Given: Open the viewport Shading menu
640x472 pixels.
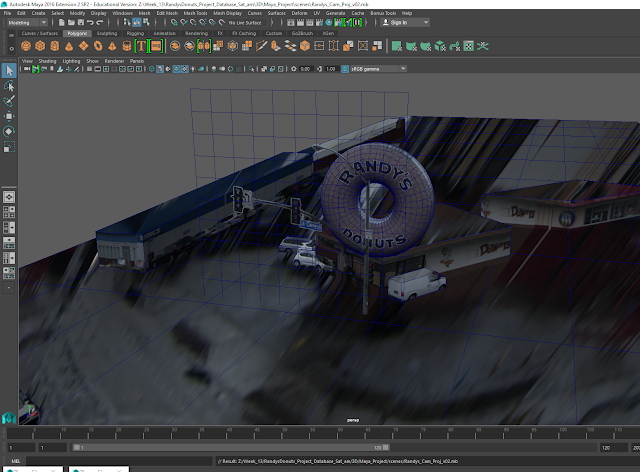Looking at the screenshot, I should point(47,61).
